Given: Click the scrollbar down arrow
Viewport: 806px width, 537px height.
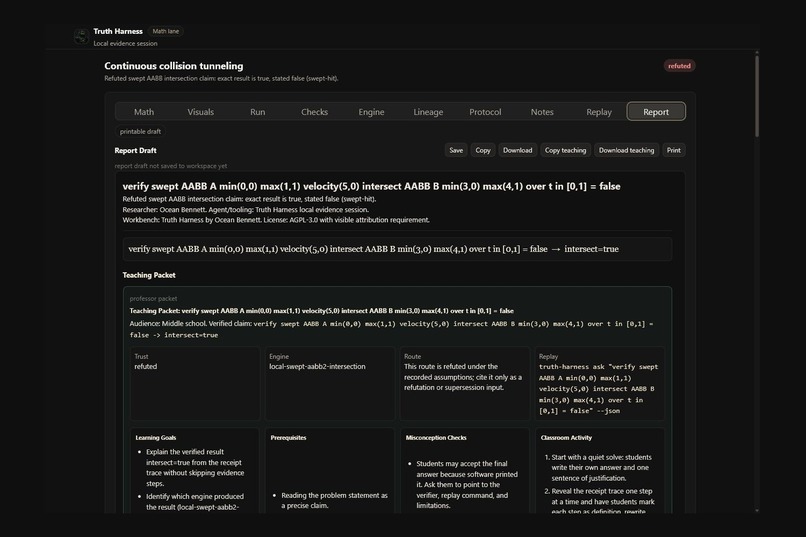Looking at the screenshot, I should (x=757, y=511).
